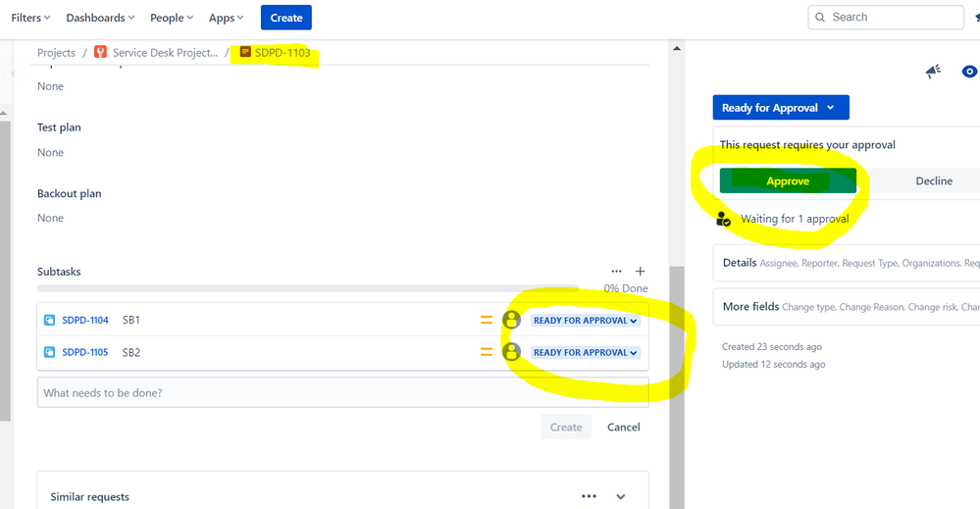980x509 pixels.
Task: Click the Waiting for 1 approval text
Action: 795,219
